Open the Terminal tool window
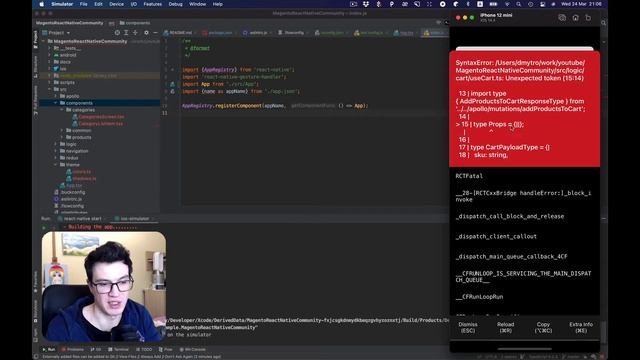The image size is (640, 360). click(118, 349)
